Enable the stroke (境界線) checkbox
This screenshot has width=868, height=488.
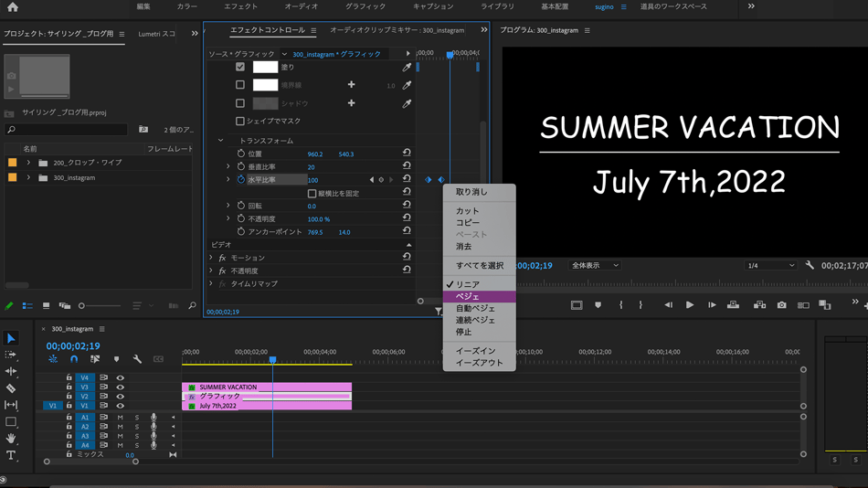(240, 85)
